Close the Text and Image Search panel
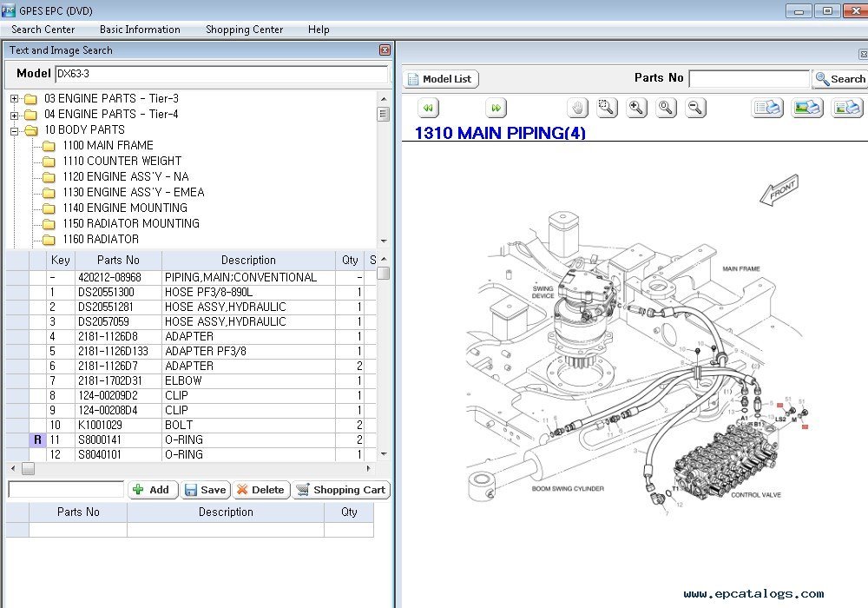 pyautogui.click(x=385, y=50)
